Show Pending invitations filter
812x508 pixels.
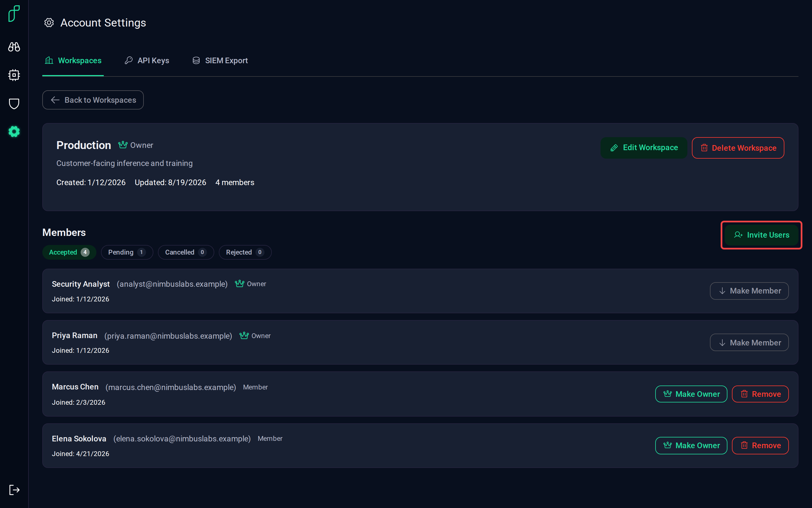(127, 252)
